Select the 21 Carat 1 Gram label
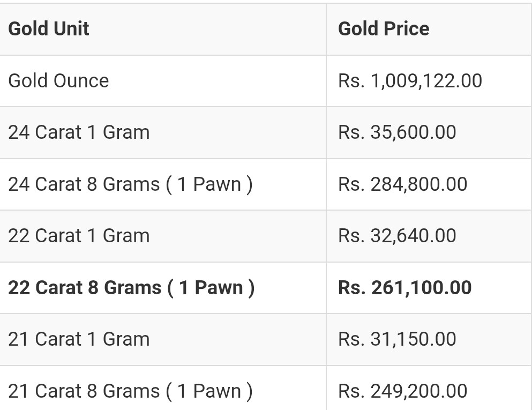Screen dimensions: 532x410 (79, 339)
